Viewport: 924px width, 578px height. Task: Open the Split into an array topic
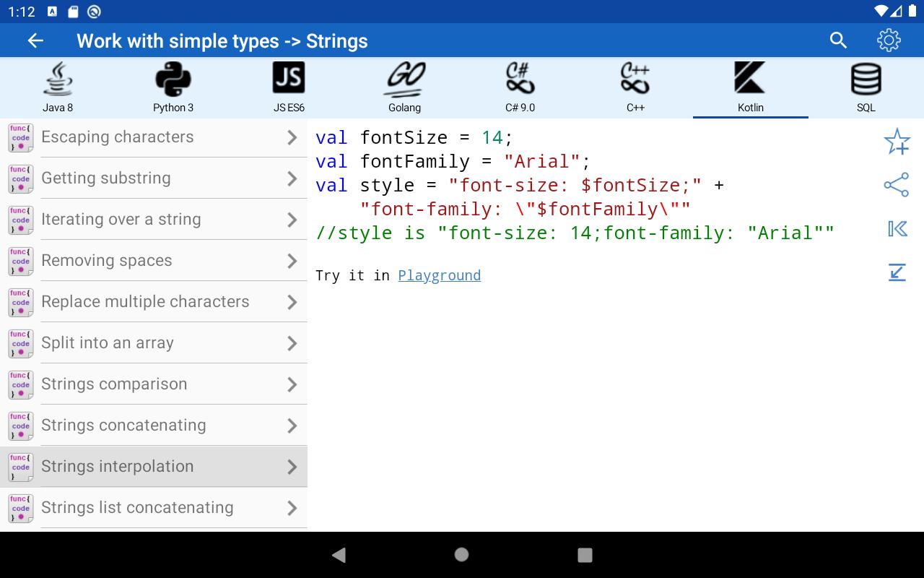tap(154, 343)
